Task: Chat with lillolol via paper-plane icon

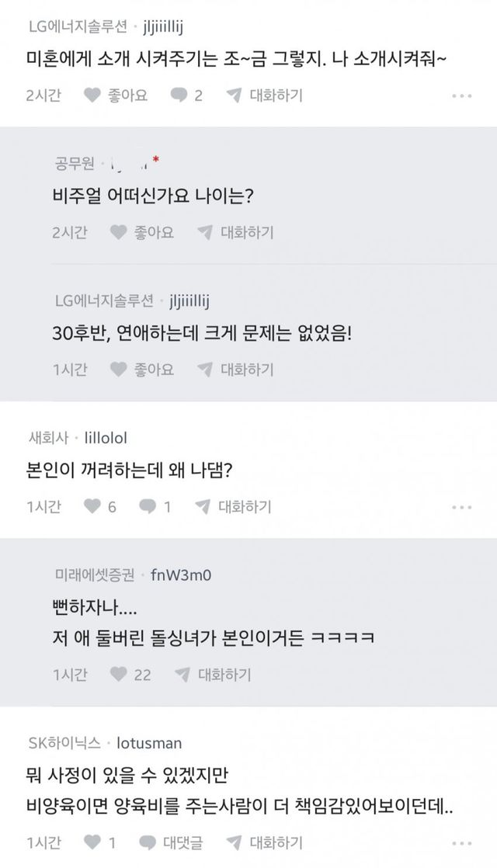Action: point(203,507)
